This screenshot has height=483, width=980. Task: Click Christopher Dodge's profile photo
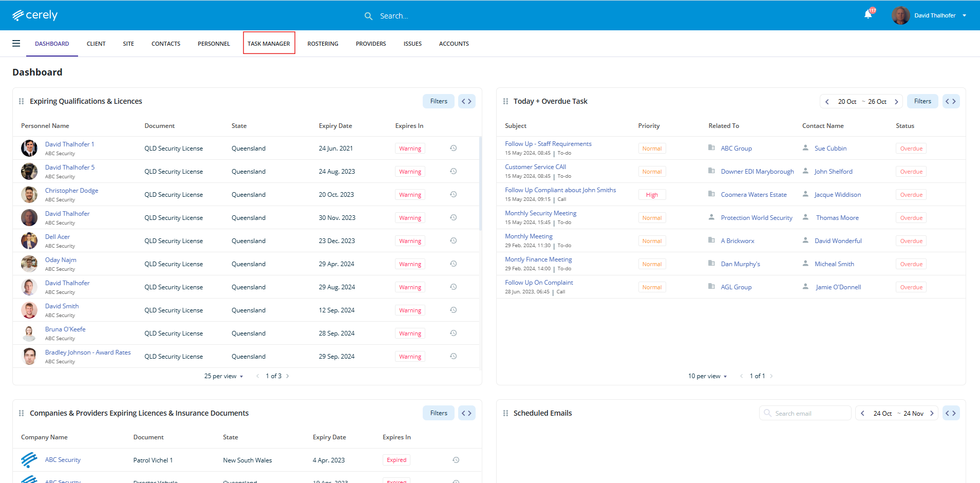pos(29,195)
